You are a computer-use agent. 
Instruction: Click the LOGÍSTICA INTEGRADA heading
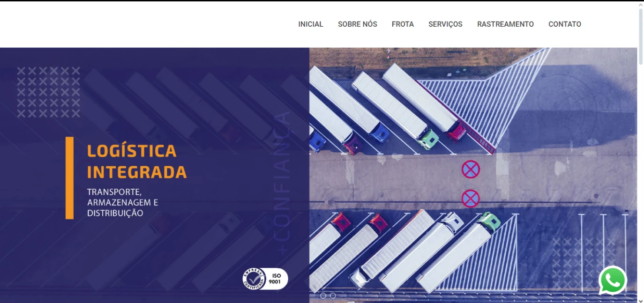click(137, 162)
